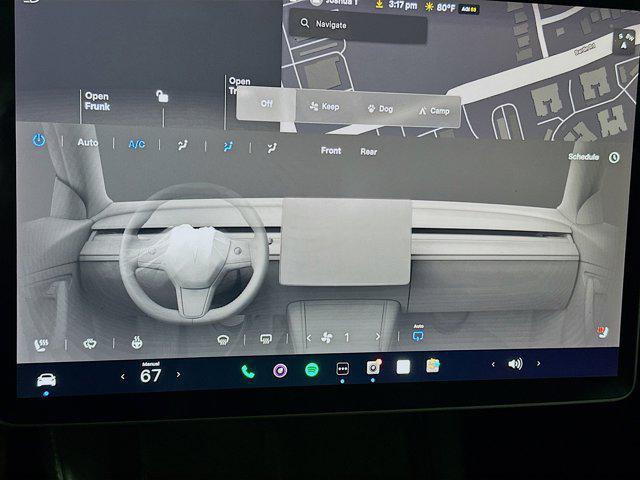Open the all-apps three-dots launcher
Viewport: 640px width, 480px height.
(x=342, y=369)
